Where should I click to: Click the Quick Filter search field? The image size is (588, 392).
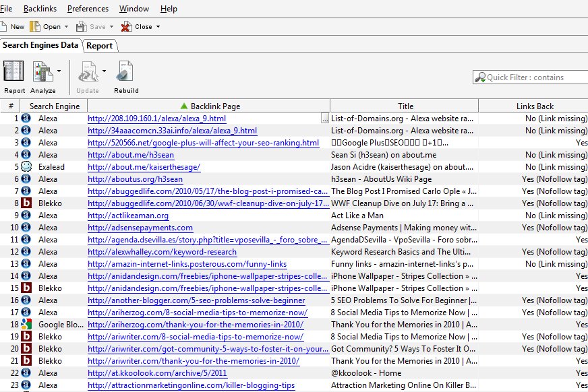point(533,77)
